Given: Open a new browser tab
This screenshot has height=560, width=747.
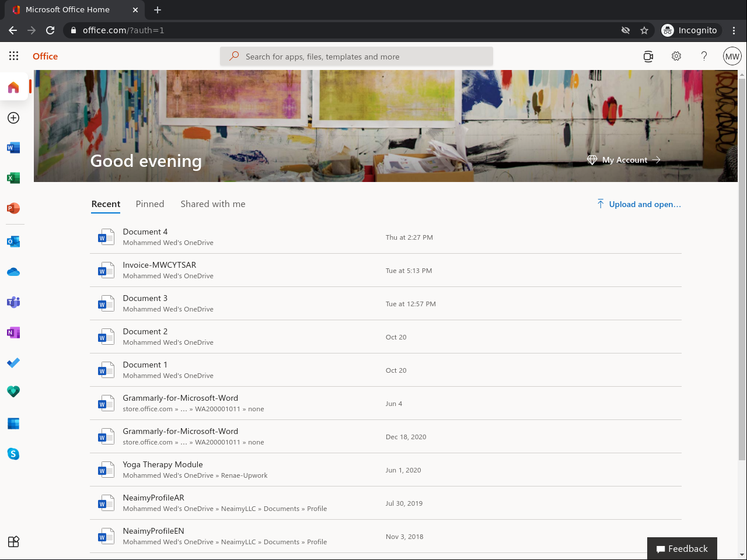Looking at the screenshot, I should [x=158, y=10].
